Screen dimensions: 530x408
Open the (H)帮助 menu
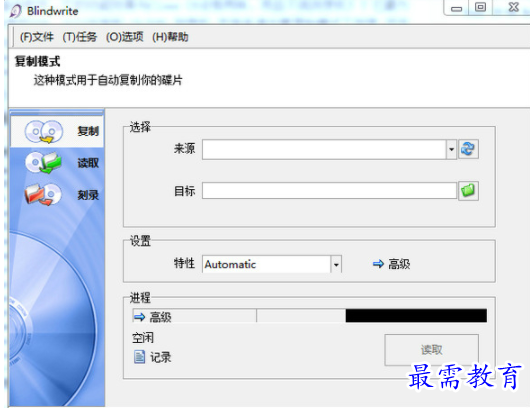[x=170, y=37]
